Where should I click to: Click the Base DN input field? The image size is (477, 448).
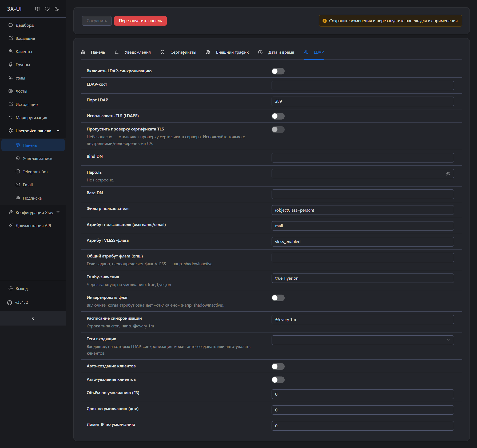363,194
